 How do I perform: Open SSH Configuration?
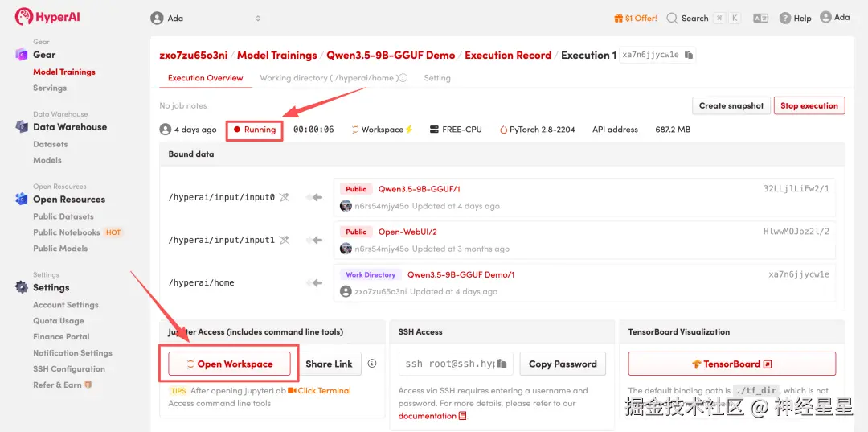point(69,369)
